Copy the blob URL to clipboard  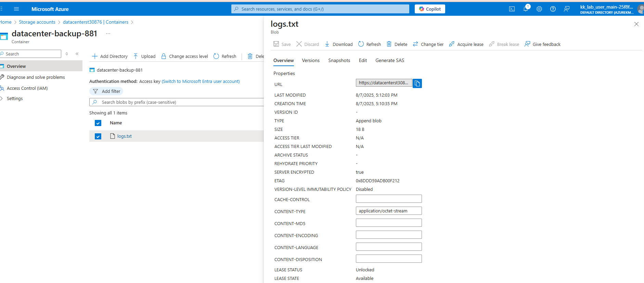[417, 83]
